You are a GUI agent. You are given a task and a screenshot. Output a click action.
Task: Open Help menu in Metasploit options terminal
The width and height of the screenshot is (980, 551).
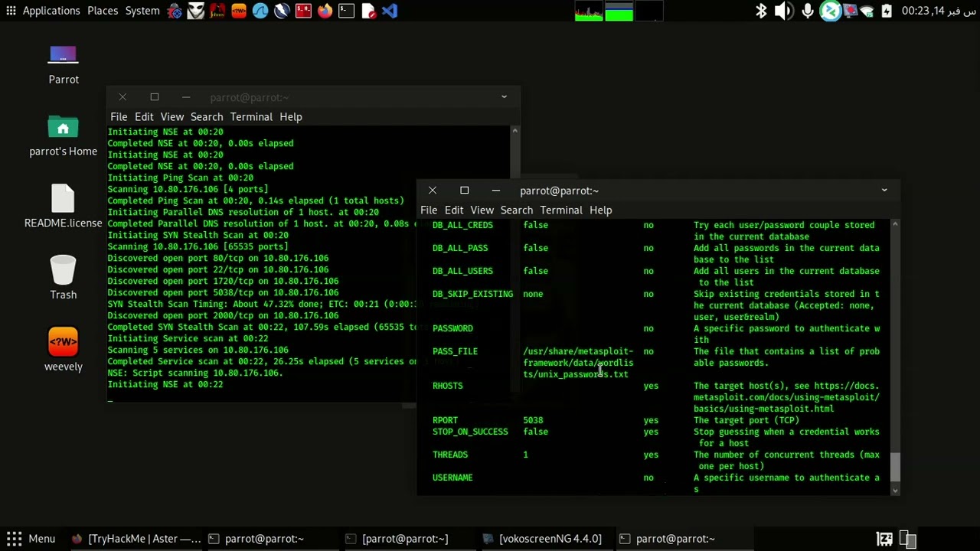tap(601, 210)
